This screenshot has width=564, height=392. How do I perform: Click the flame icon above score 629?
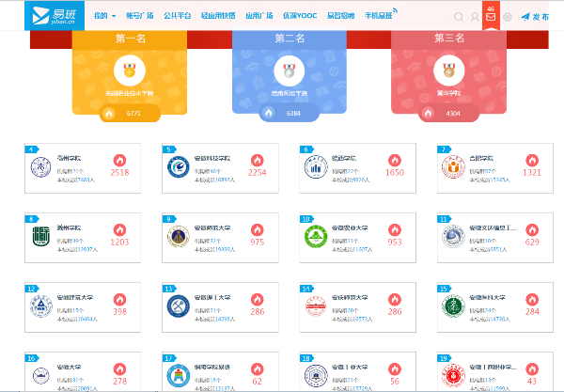click(x=532, y=229)
